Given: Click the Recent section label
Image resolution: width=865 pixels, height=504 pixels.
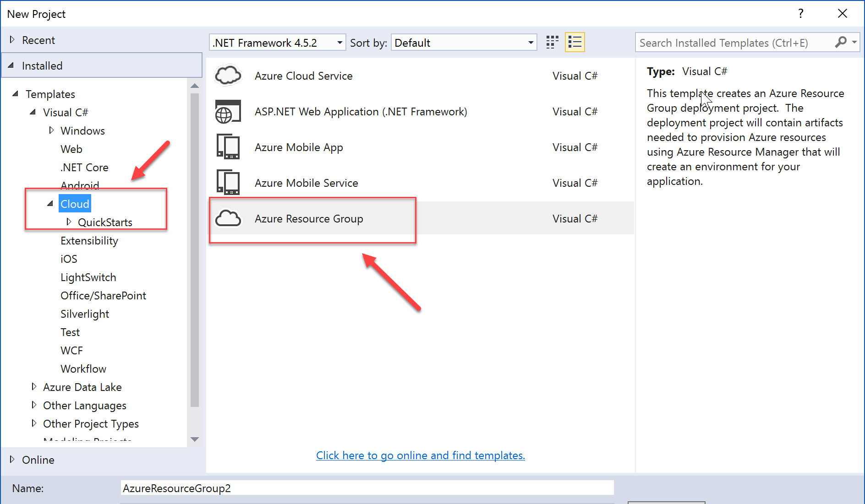Looking at the screenshot, I should pos(38,40).
